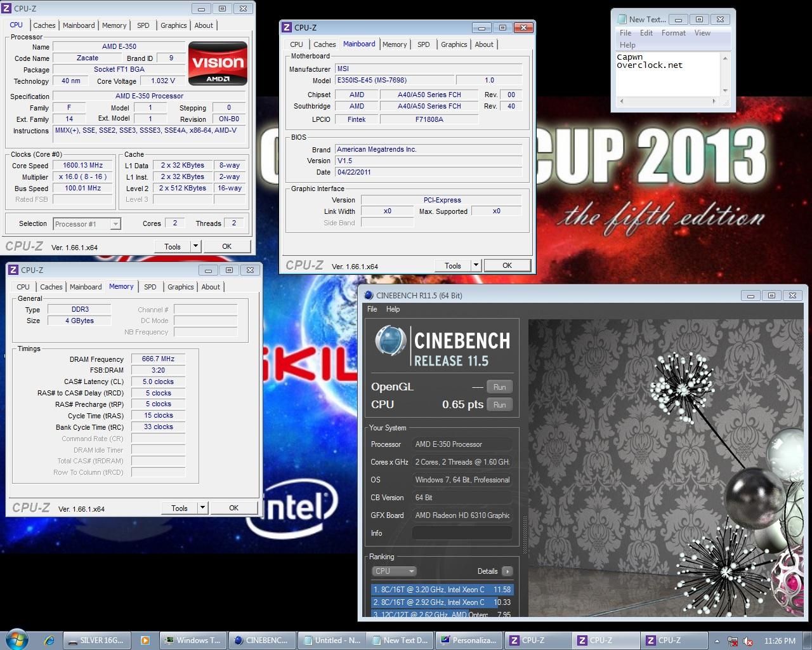812x650 pixels.
Task: Open Memory tab in Mainboard window
Action: point(395,44)
